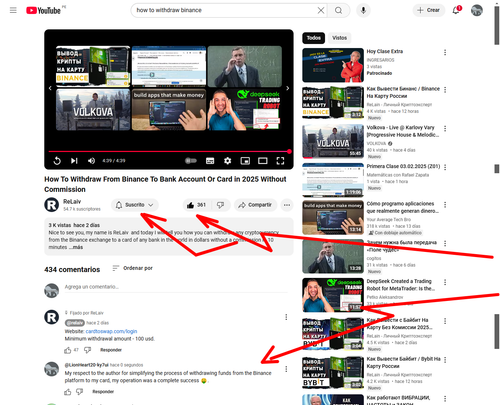Skip to the next video
The image size is (500, 405).
pyautogui.click(x=74, y=161)
